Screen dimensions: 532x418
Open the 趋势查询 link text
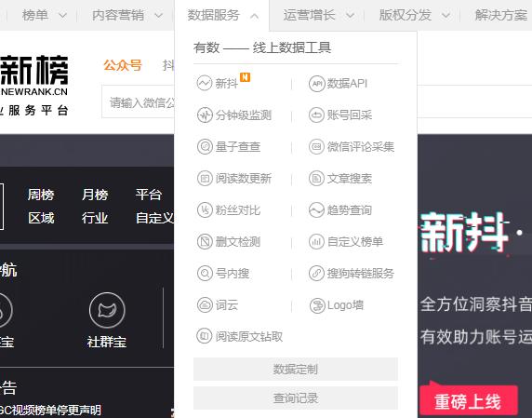coord(350,210)
